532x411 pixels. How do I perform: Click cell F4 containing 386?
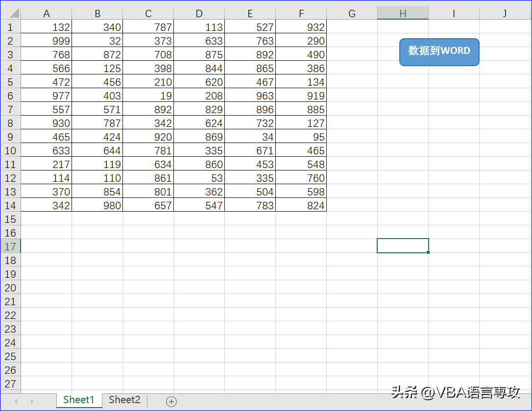(x=301, y=68)
